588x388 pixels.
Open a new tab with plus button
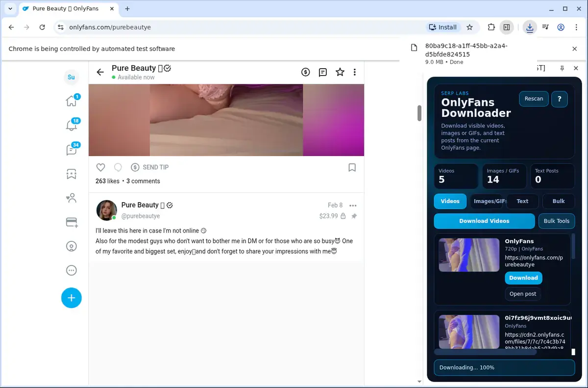coord(127,9)
